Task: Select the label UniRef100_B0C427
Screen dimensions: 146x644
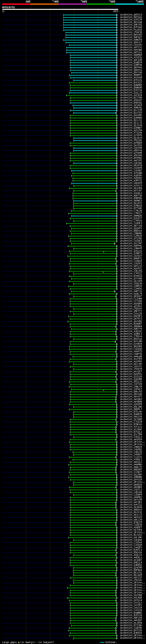Action: click(131, 82)
